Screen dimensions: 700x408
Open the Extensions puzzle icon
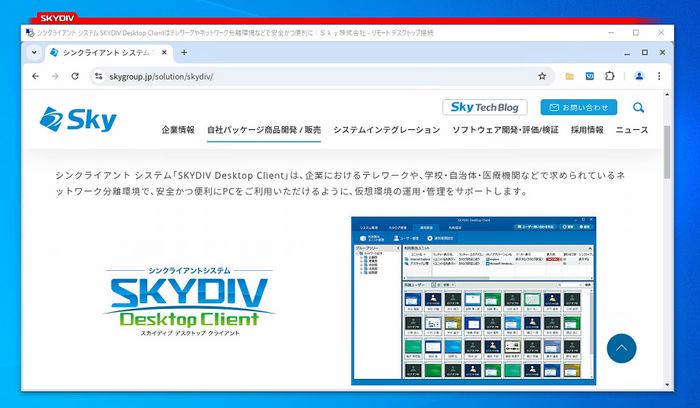point(610,76)
